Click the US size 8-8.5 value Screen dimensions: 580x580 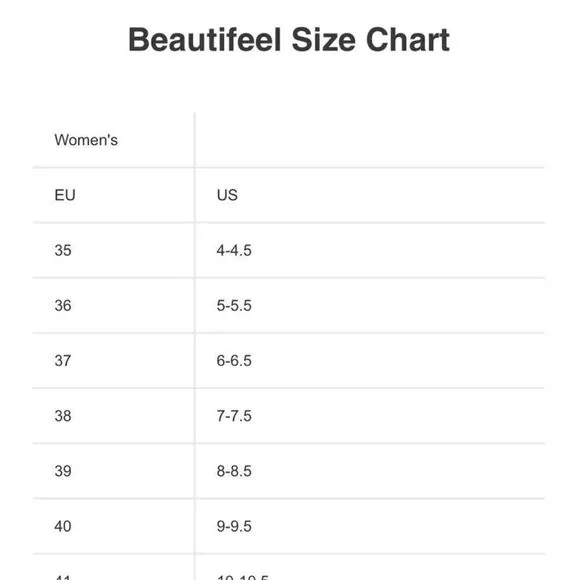[x=234, y=471]
